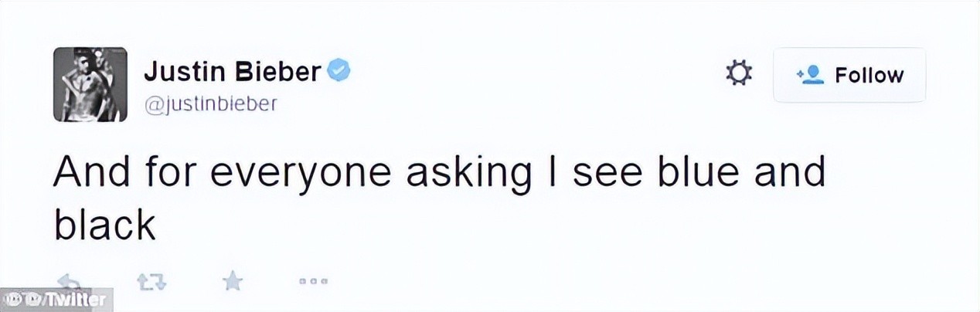Favorite the tweet with the star icon
Image resolution: width=980 pixels, height=312 pixels.
coord(232,282)
